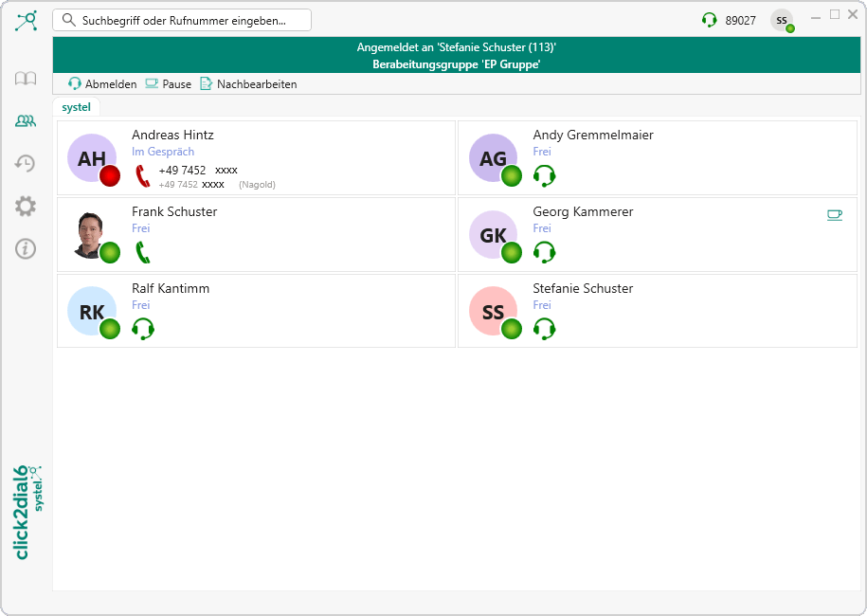This screenshot has height=616, width=867.
Task: Click the Pause button in toolbar
Action: tap(168, 84)
